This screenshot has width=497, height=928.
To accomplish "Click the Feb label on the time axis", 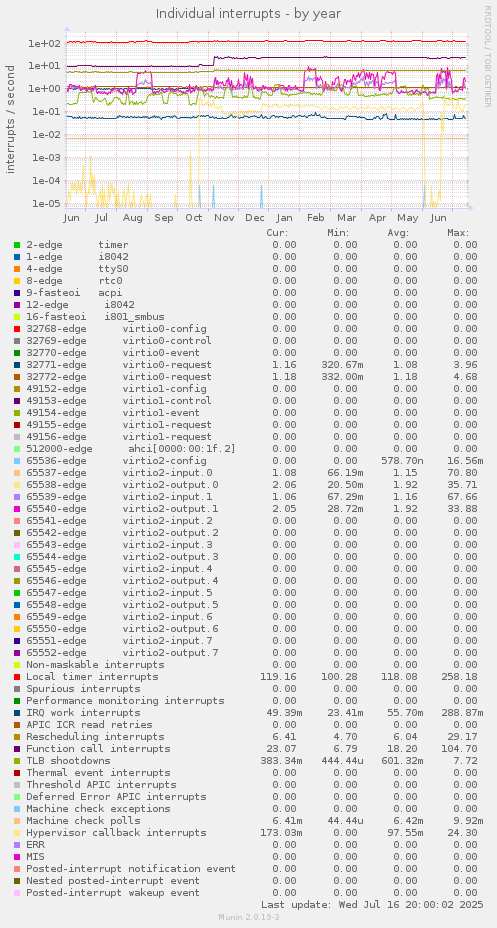I will [x=316, y=218].
